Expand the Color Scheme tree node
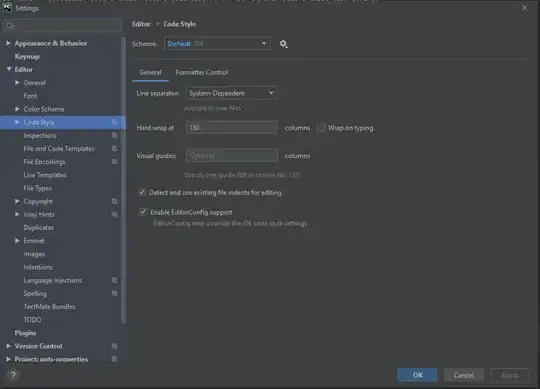Screen dimensions: 540x389 coord(17,109)
